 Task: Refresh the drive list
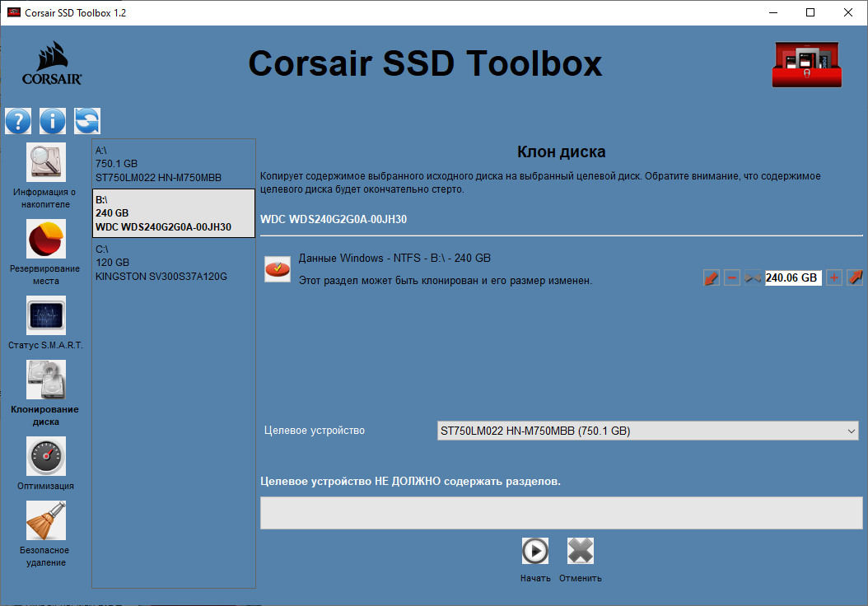click(x=87, y=121)
